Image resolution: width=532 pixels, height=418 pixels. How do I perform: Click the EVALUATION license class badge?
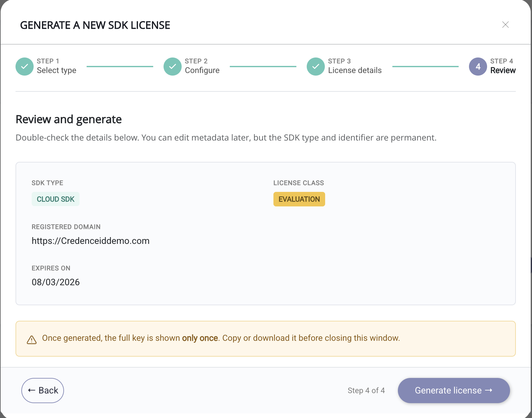coord(299,199)
